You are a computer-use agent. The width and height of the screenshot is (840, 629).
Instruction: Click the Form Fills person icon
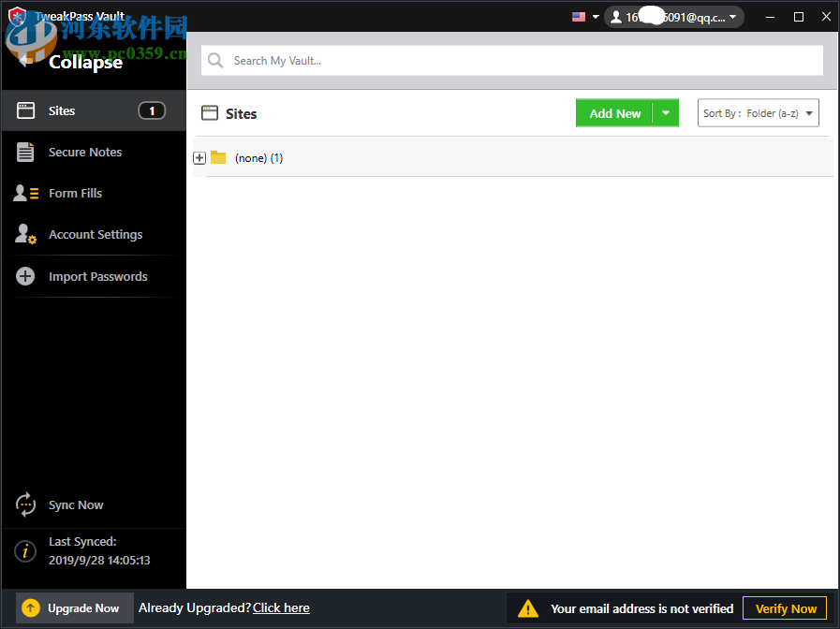click(x=25, y=193)
